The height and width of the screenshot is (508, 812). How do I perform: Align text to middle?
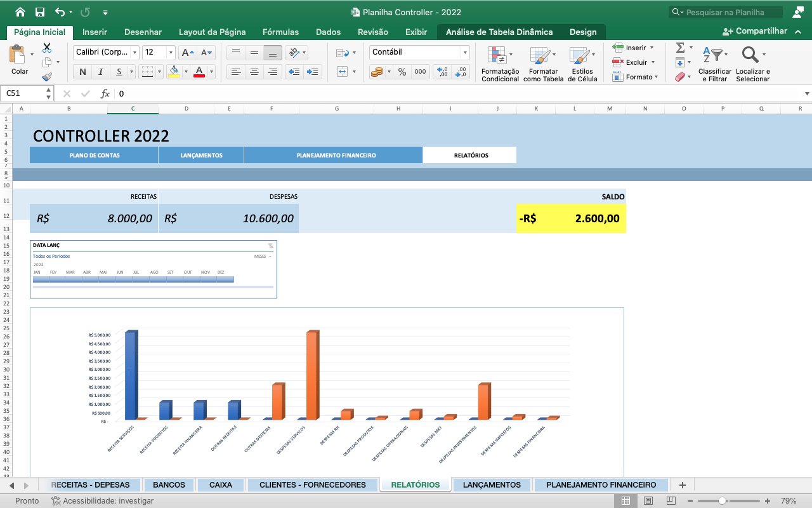pos(254,53)
